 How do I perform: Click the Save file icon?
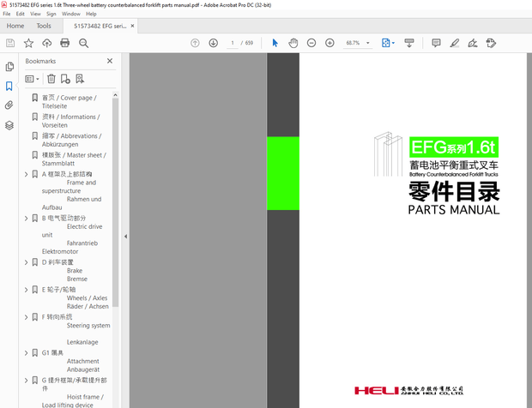[x=10, y=43]
